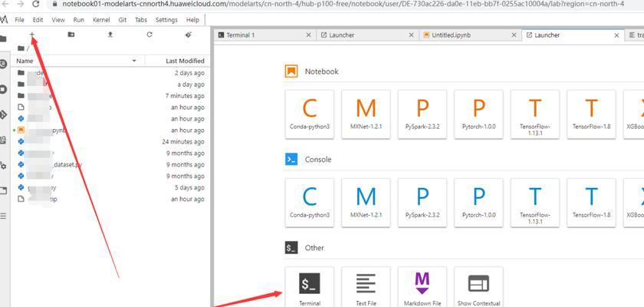This screenshot has width=644, height=307.
Task: Open the Edit menu
Action: [x=38, y=20]
